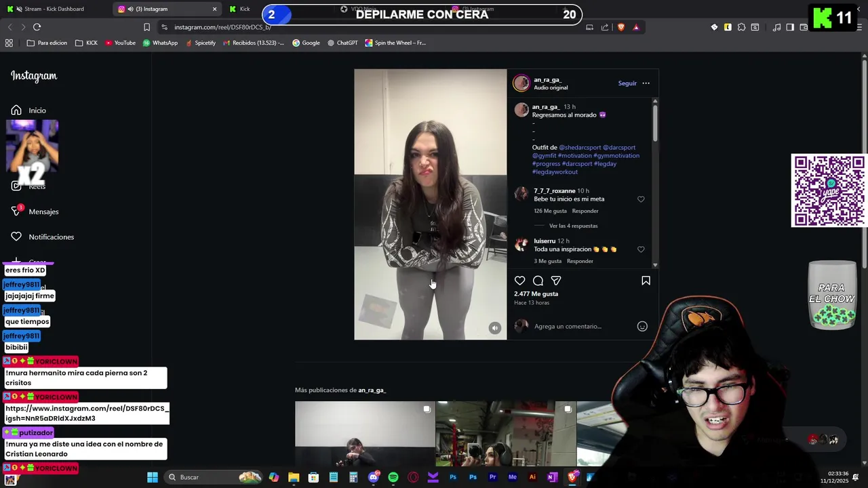Viewport: 868px width, 488px height.
Task: Open the three-dot options menu for the post
Action: click(x=646, y=83)
